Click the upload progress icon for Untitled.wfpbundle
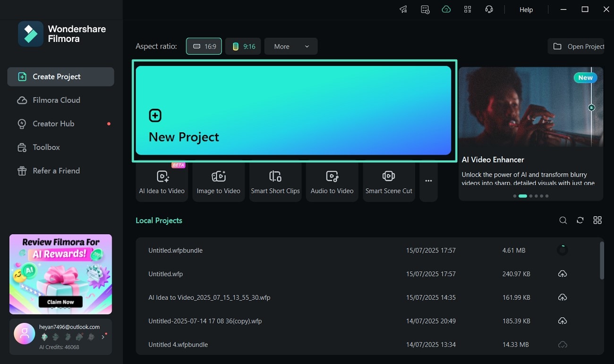Screen dimensions: 614x364 pyautogui.click(x=562, y=250)
